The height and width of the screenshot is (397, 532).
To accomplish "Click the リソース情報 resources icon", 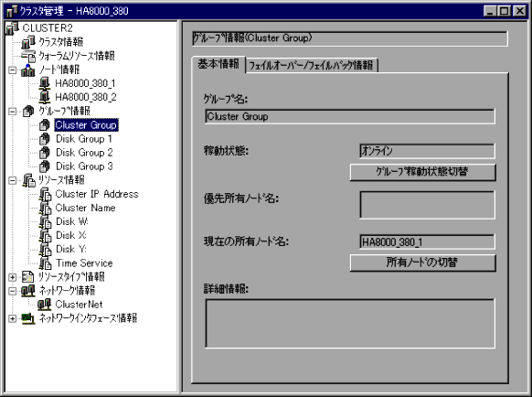I will coord(29,180).
